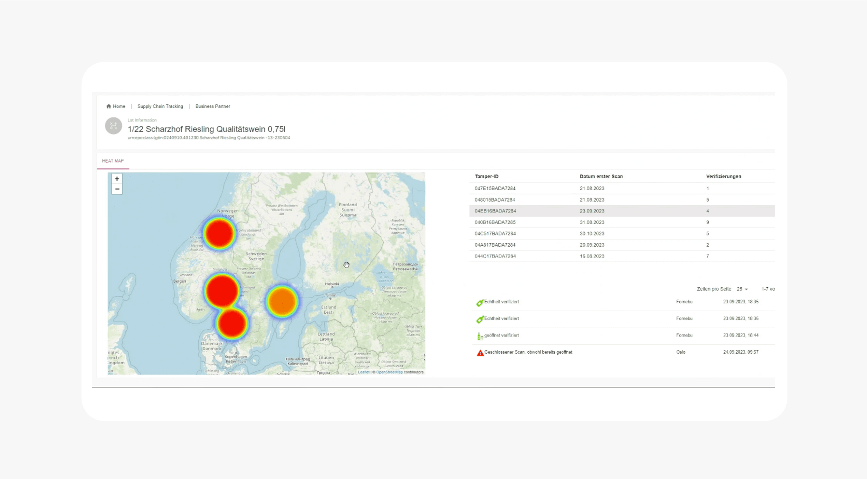Click the round lot information avatar icon
The width and height of the screenshot is (868, 479).
113,126
